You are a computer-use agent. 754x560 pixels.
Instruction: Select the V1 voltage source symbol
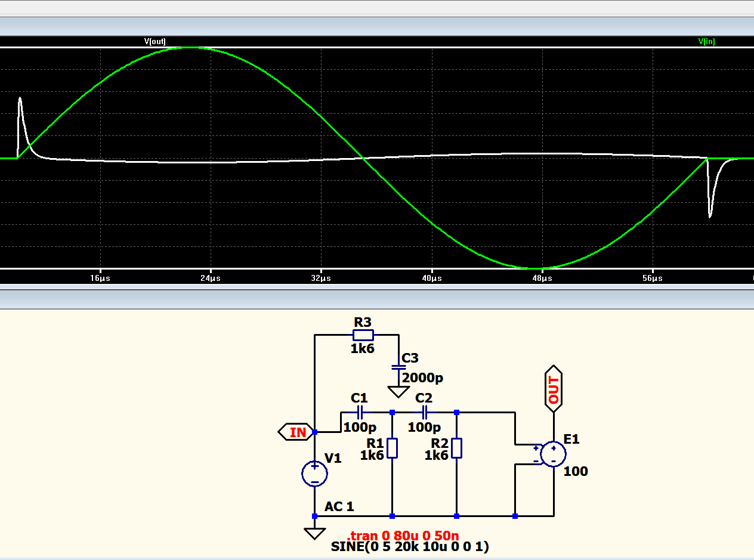pos(314,474)
